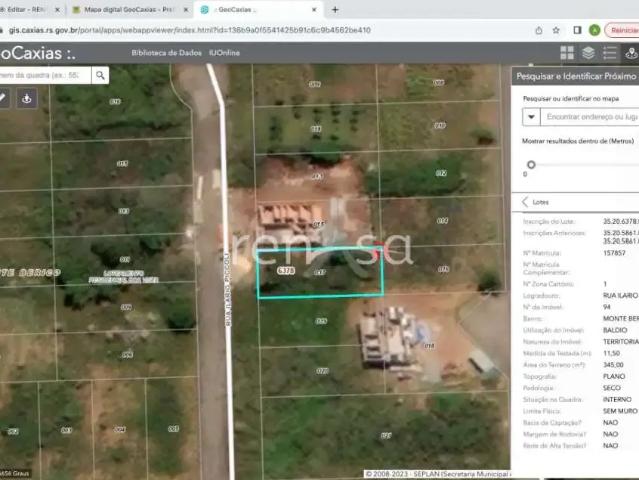The width and height of the screenshot is (639, 480).
Task: Select highlighted lot 6378 on the map
Action: [320, 272]
